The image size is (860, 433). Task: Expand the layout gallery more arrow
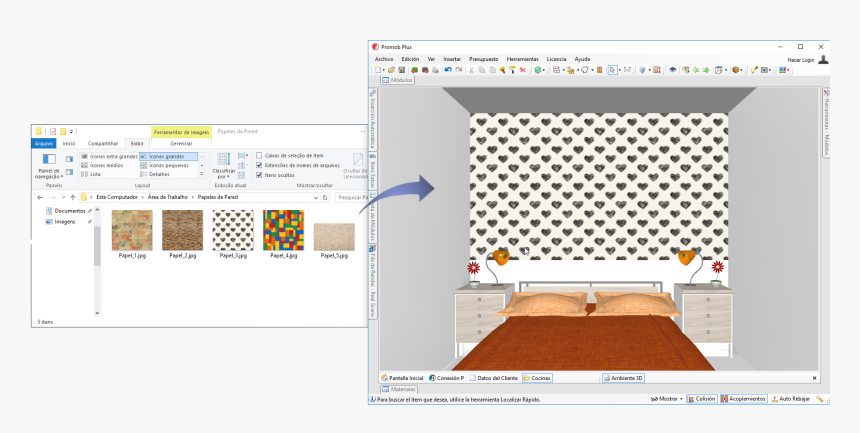point(202,175)
